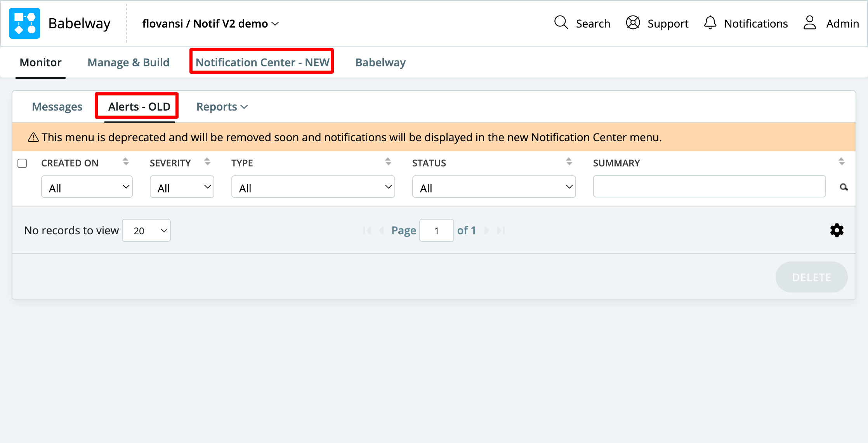
Task: Switch to the Monitor tab
Action: coord(40,62)
